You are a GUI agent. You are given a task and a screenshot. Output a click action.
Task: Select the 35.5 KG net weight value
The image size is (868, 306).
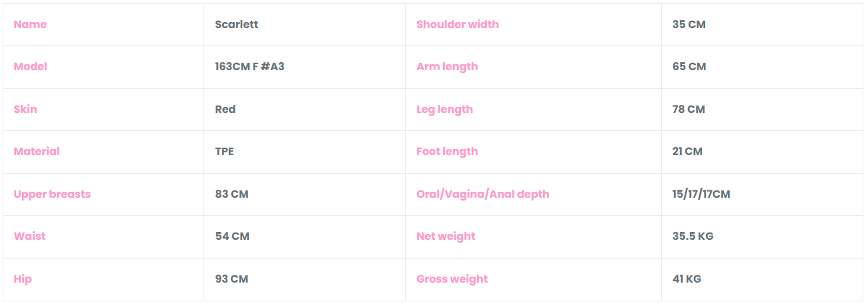click(x=693, y=237)
